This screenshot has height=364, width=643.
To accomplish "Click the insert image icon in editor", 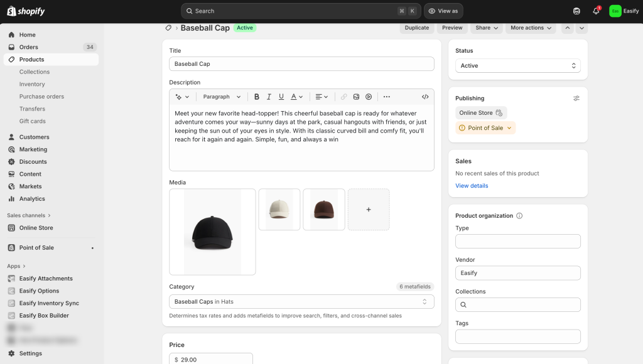I will coord(356,97).
